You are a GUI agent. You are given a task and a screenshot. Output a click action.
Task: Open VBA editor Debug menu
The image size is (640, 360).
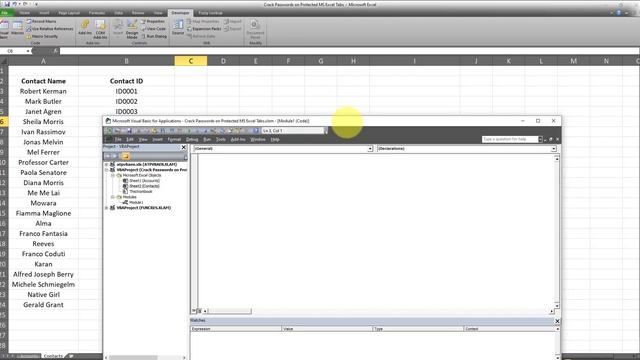click(192, 139)
